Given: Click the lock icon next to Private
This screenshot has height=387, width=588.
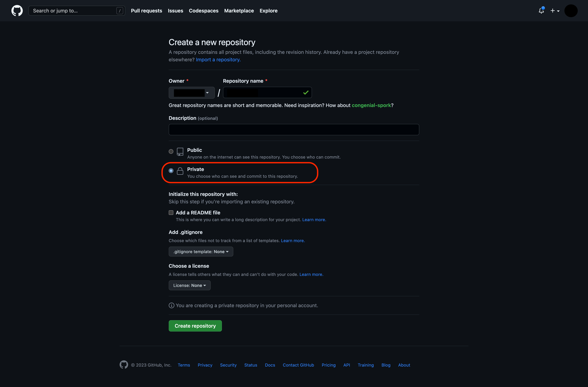Looking at the screenshot, I should coord(180,171).
